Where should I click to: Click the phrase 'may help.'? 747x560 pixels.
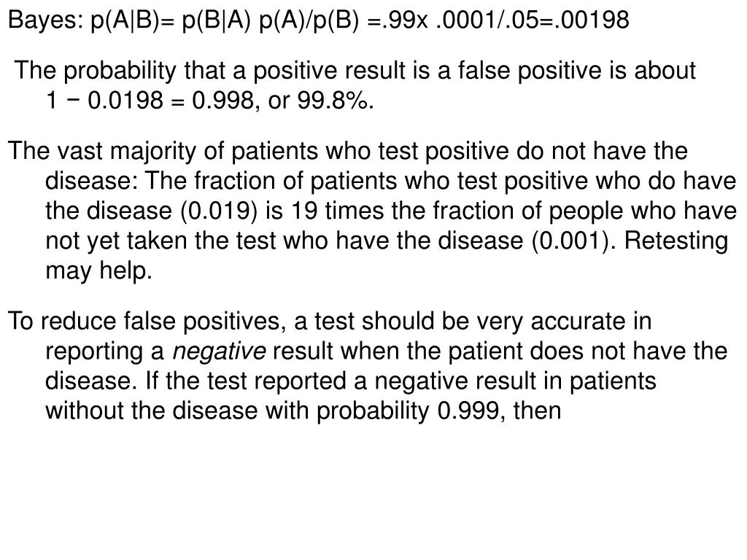[x=98, y=271]
